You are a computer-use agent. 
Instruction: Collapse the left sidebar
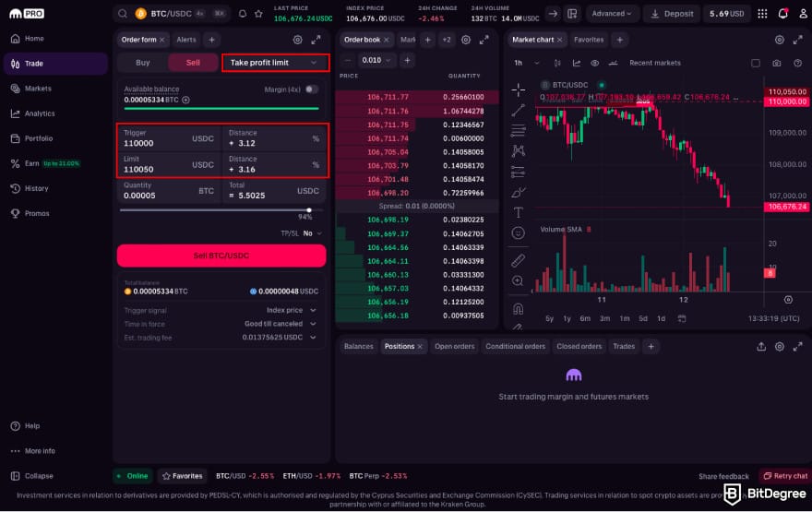pos(32,476)
